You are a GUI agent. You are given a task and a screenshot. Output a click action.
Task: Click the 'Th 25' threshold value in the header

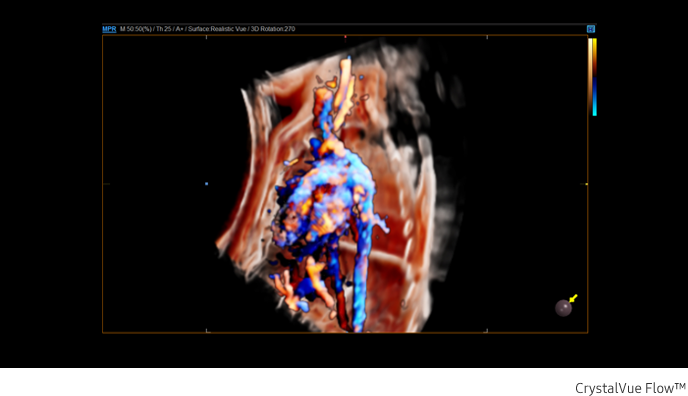point(164,29)
